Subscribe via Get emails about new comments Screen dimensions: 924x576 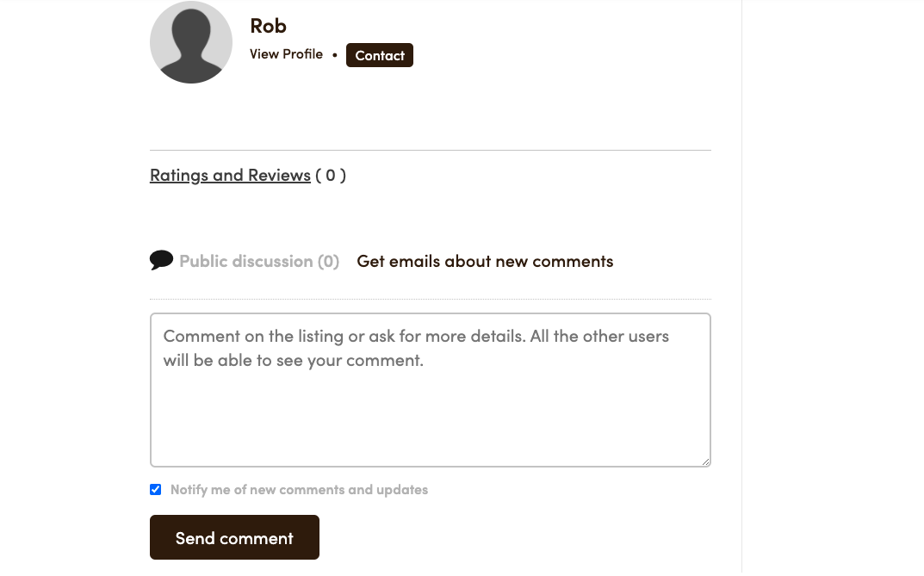(x=485, y=261)
